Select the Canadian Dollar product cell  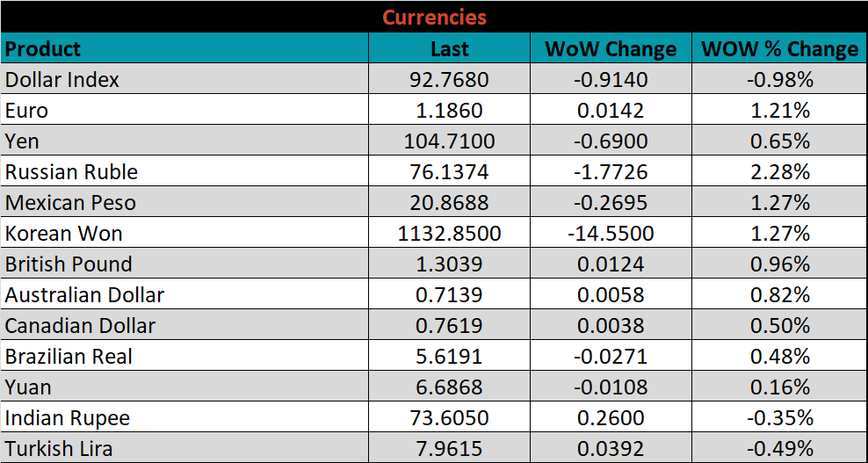[80, 326]
